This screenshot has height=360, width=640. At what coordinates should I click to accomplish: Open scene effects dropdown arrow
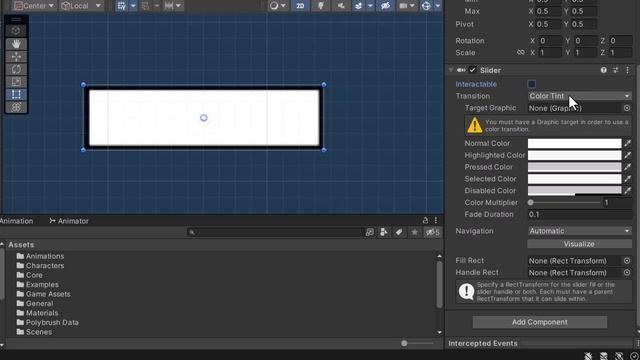point(370,6)
